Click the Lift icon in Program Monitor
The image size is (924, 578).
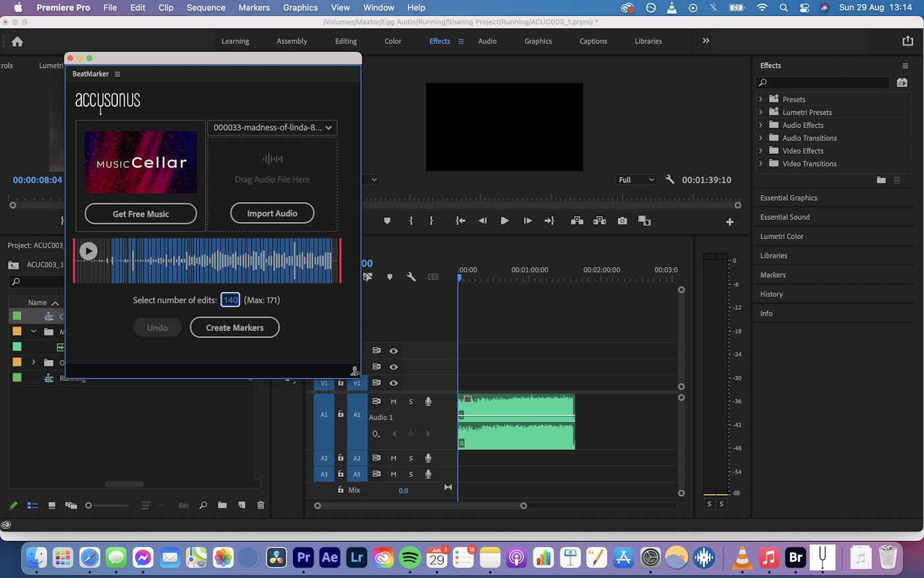[577, 221]
